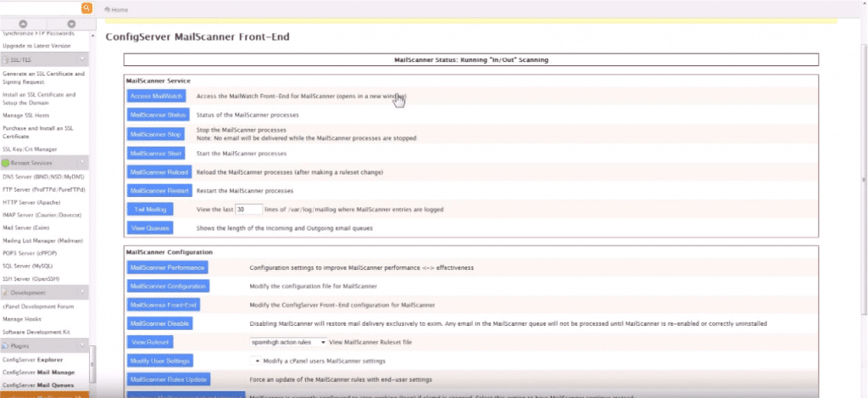Screen dimensions: 868x398
Task: Click the orange search magnifier icon
Action: pyautogui.click(x=86, y=8)
